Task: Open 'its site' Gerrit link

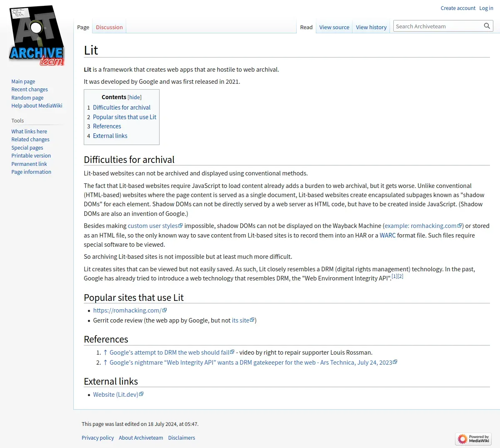Action: click(243, 320)
